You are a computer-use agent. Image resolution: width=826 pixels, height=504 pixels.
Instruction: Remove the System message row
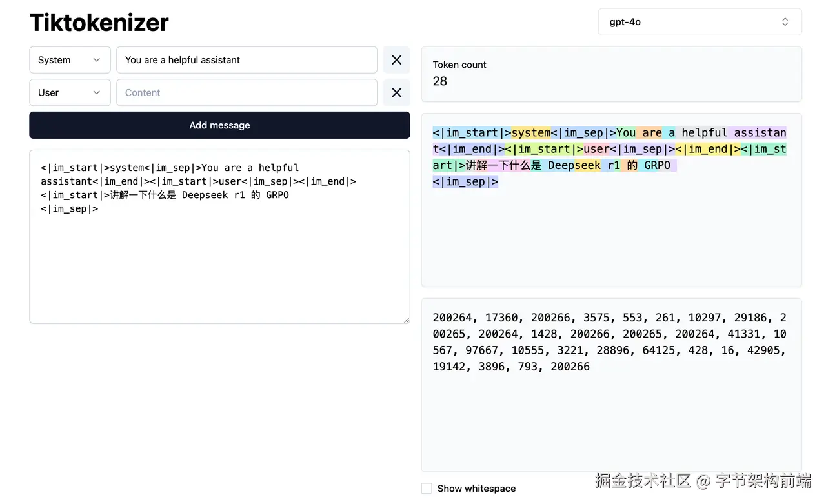tap(397, 60)
